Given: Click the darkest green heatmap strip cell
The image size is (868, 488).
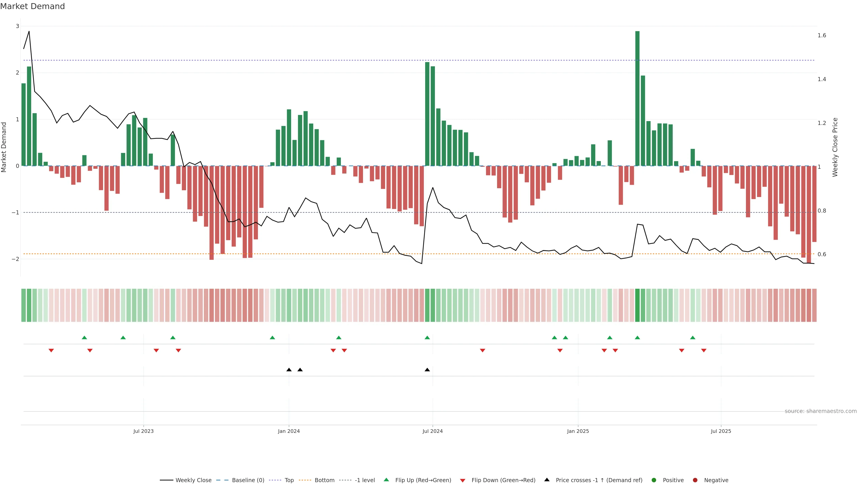Looking at the screenshot, I should (x=637, y=305).
